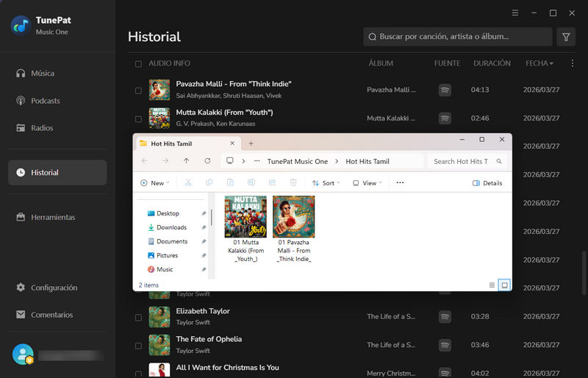Toggle the Details pane button
The width and height of the screenshot is (588, 378).
click(x=487, y=183)
